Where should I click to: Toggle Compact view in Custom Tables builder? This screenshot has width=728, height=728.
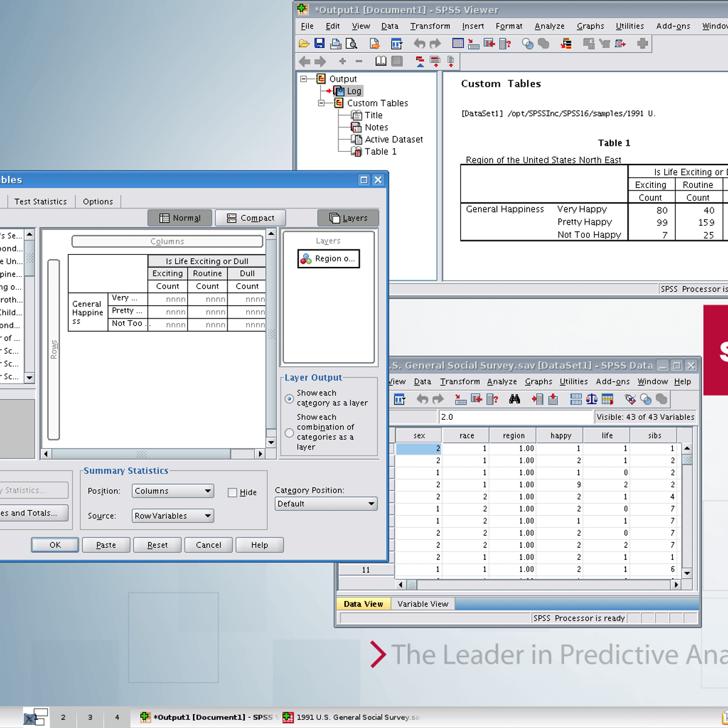point(251,218)
